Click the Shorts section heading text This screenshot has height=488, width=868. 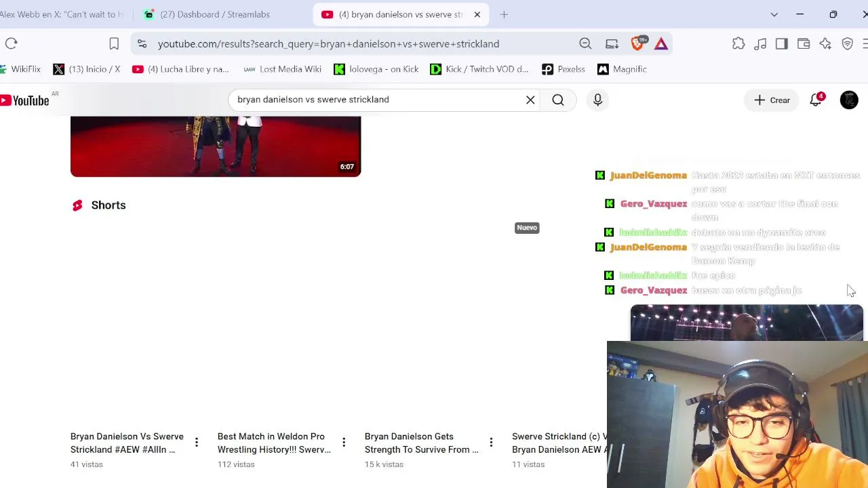[108, 205]
